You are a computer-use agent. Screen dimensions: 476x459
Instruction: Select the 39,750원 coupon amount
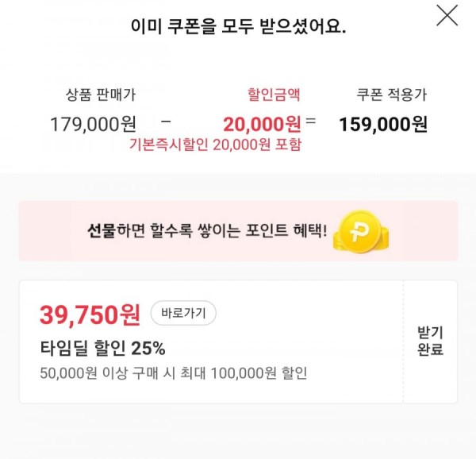(90, 315)
